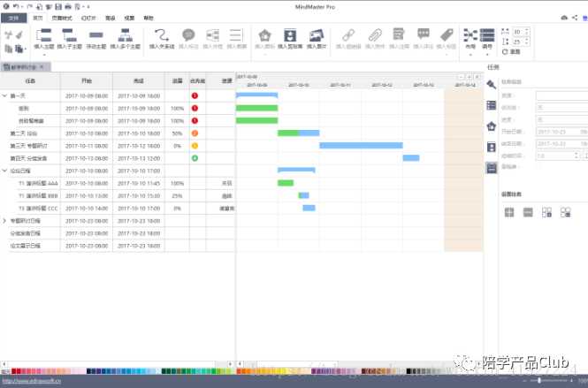Click the Insert Picture (插入图片) icon
The width and height of the screenshot is (588, 388).
click(317, 35)
